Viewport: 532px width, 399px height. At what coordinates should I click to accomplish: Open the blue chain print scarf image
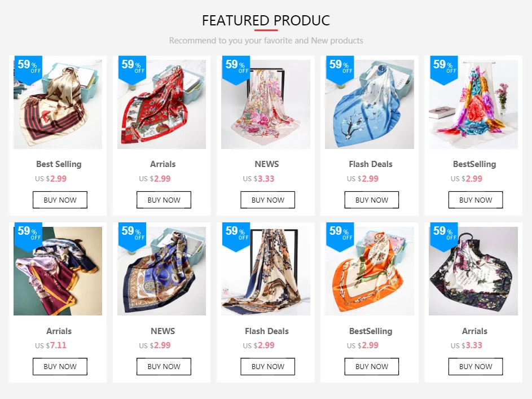click(161, 271)
